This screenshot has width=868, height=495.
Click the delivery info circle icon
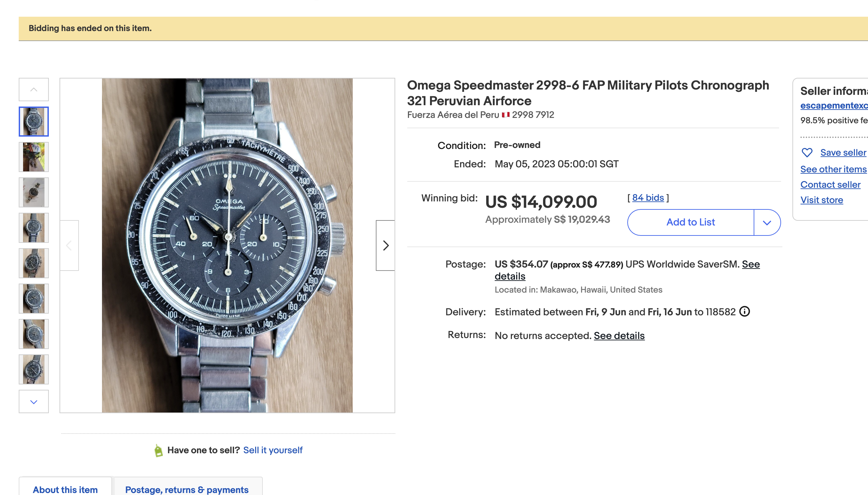pos(745,311)
